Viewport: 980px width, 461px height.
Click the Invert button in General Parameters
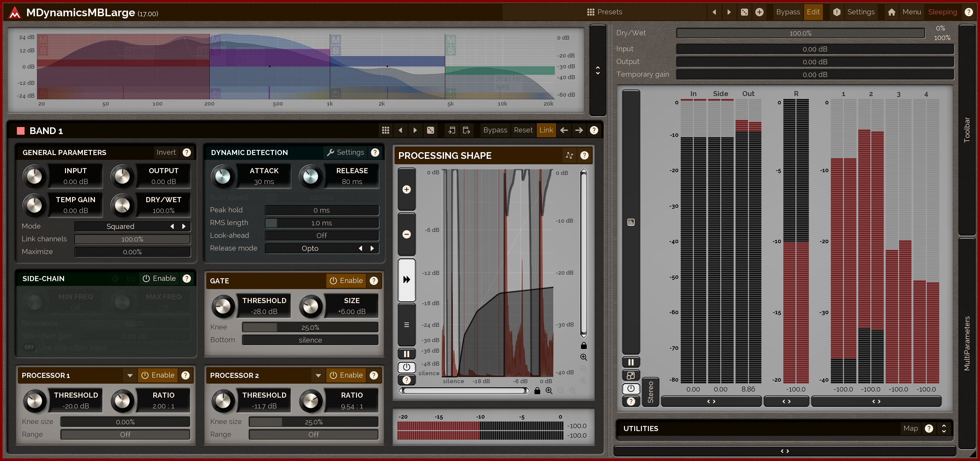tap(166, 152)
